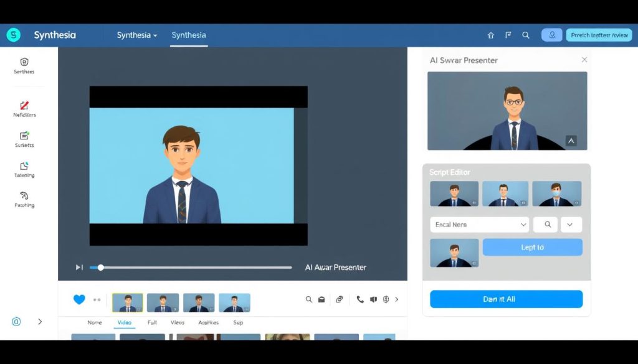Click the flag notification icon in top bar
The image size is (638, 364).
coord(508,35)
